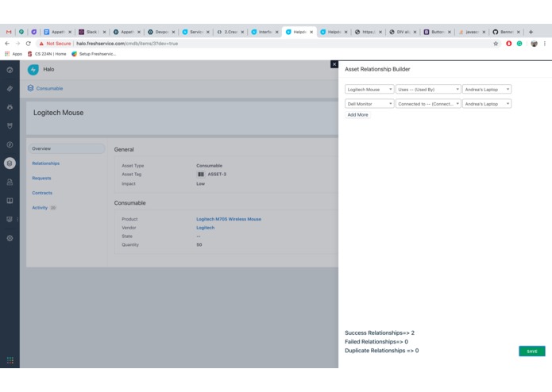Click the Impact value Low
The width and height of the screenshot is (552, 392).
click(x=200, y=183)
